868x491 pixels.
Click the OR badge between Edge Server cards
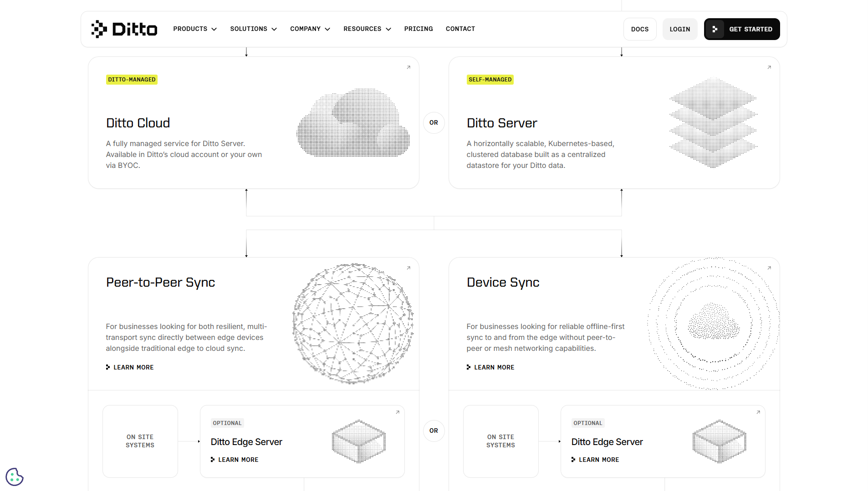[x=434, y=431]
